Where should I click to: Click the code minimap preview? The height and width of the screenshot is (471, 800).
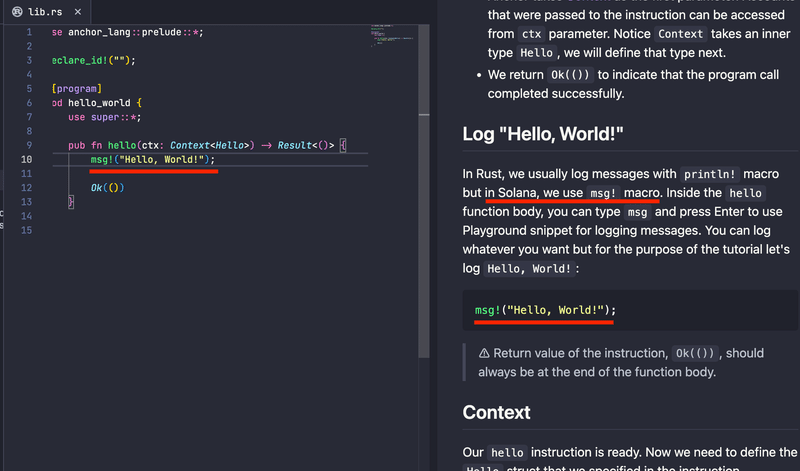(392, 35)
